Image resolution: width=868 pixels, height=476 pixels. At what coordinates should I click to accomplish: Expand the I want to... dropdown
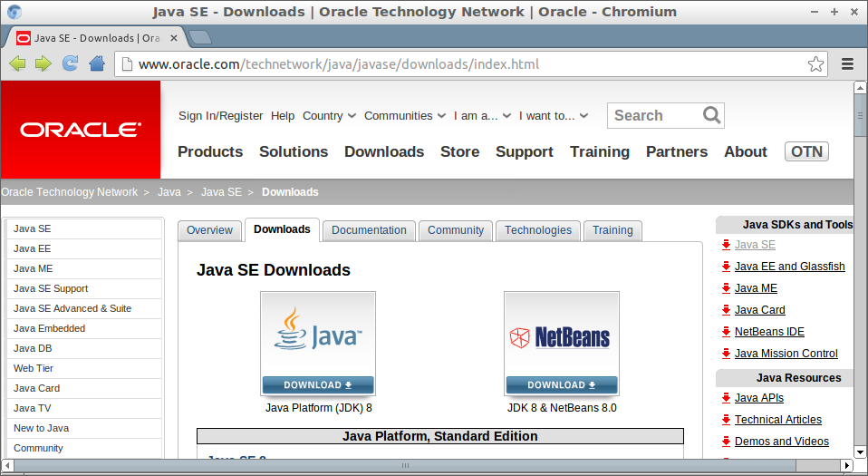(x=554, y=116)
